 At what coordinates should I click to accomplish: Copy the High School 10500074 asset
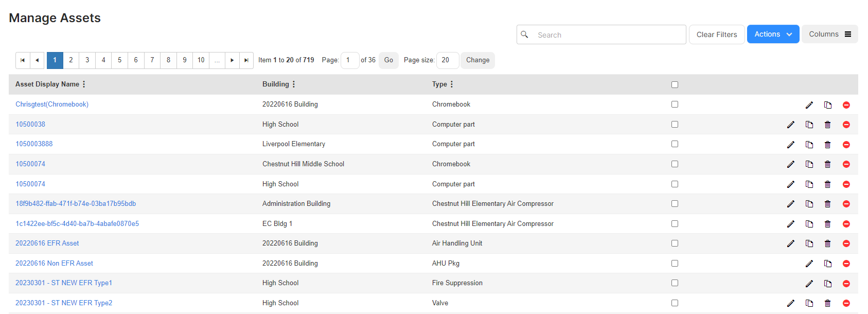pos(809,184)
